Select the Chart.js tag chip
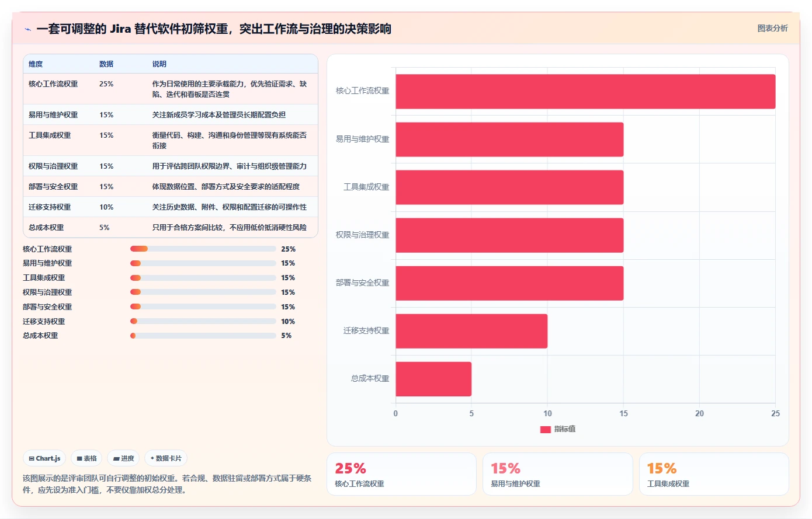Image resolution: width=812 pixels, height=519 pixels. click(44, 458)
